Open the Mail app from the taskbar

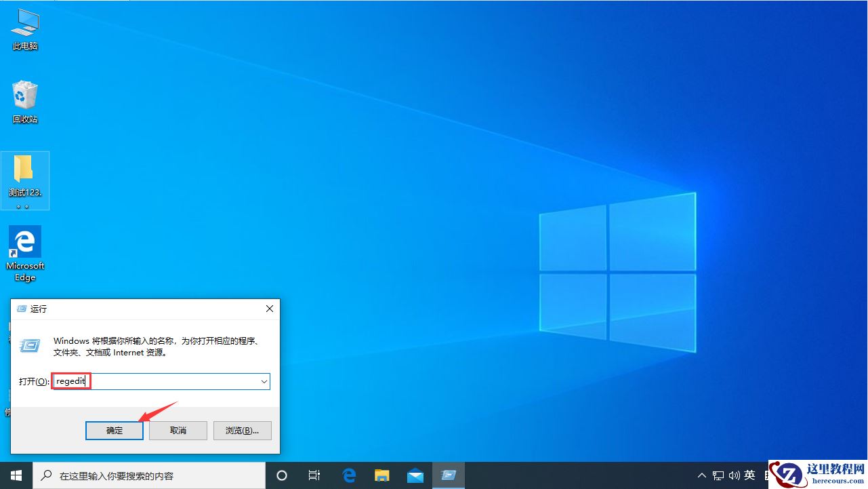[415, 475]
